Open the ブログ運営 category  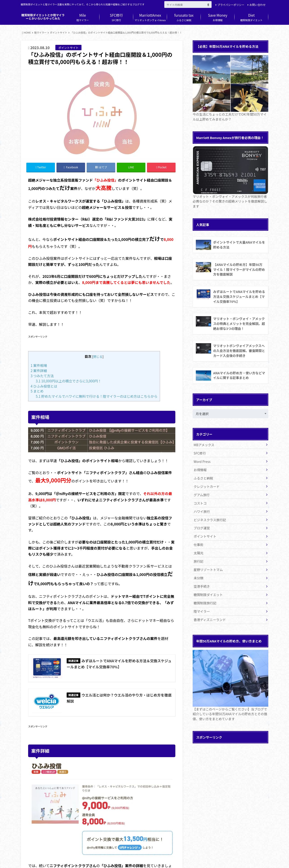230,528
